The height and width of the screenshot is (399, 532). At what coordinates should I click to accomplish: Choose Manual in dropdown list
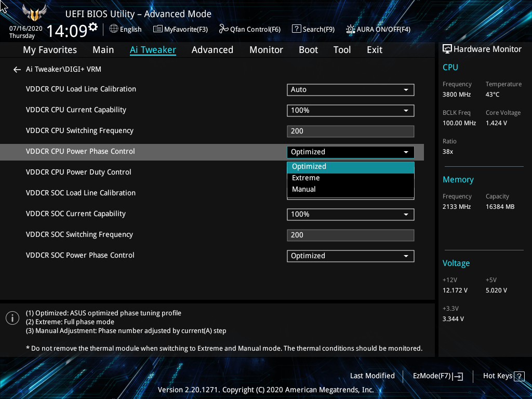[x=351, y=189]
